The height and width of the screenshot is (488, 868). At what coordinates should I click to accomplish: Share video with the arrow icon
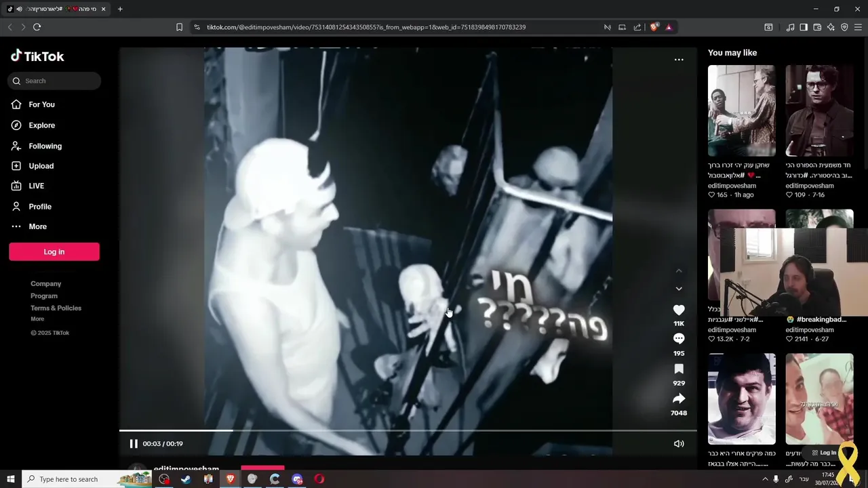(679, 399)
